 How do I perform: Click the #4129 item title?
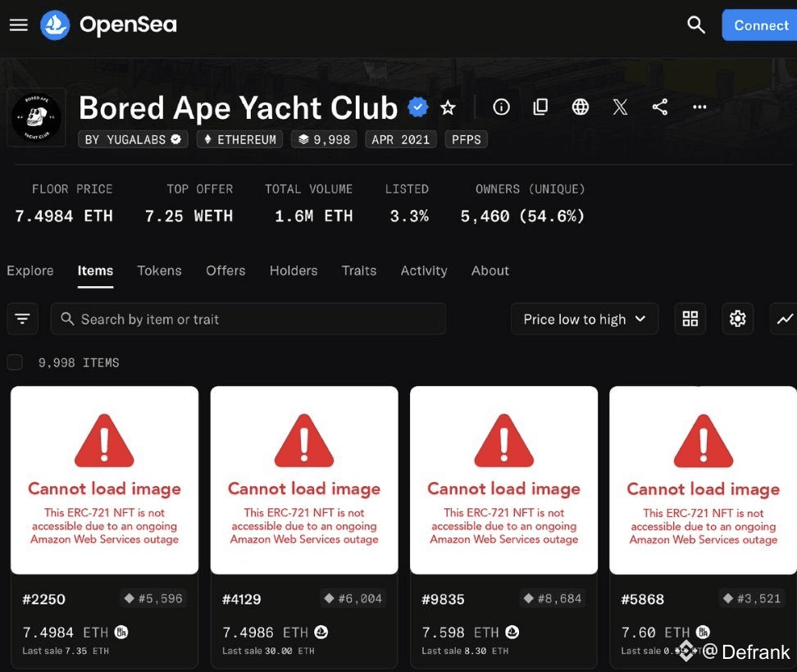(241, 599)
